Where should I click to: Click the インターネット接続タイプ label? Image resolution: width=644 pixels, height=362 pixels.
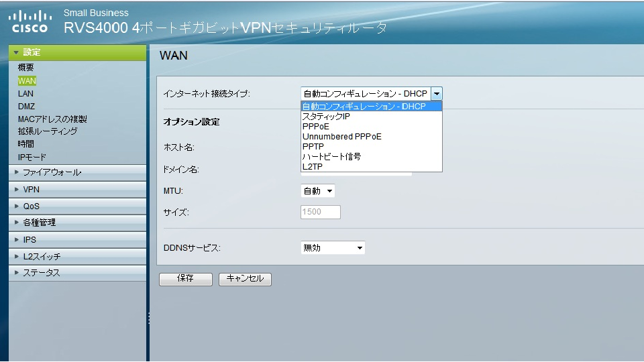(x=207, y=94)
